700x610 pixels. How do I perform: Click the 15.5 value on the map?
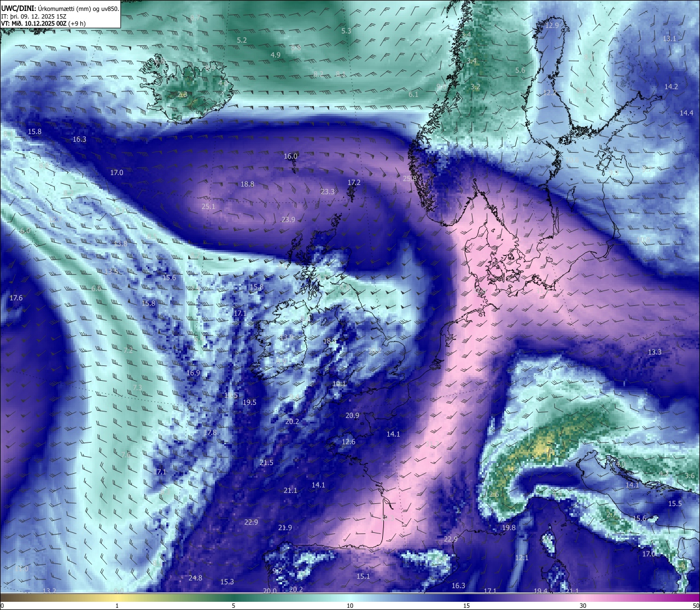(675, 504)
